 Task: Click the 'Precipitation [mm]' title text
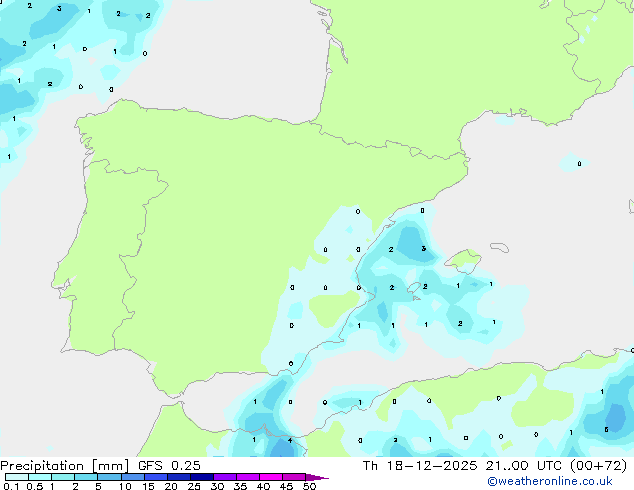click(x=65, y=466)
